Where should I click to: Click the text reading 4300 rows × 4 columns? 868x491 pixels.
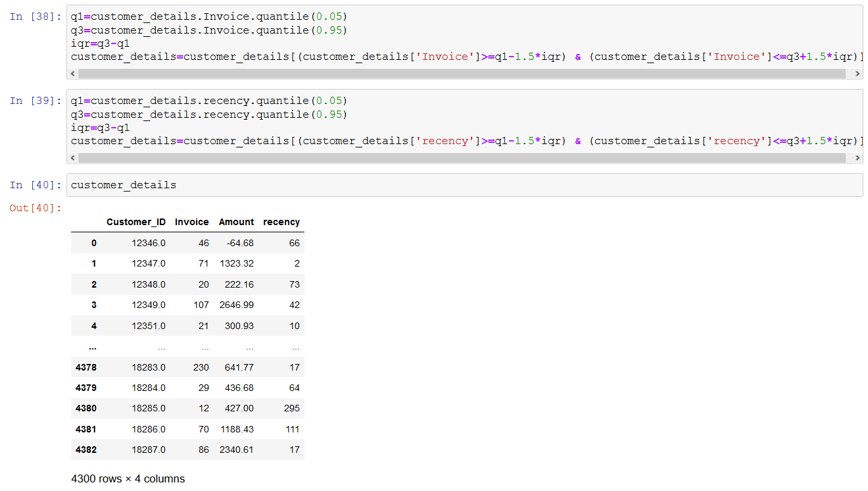[128, 478]
